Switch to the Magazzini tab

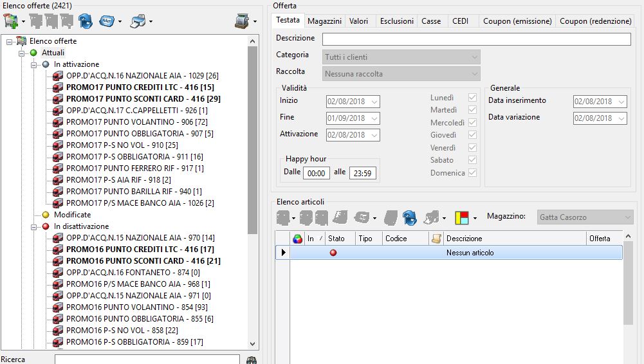(x=324, y=21)
